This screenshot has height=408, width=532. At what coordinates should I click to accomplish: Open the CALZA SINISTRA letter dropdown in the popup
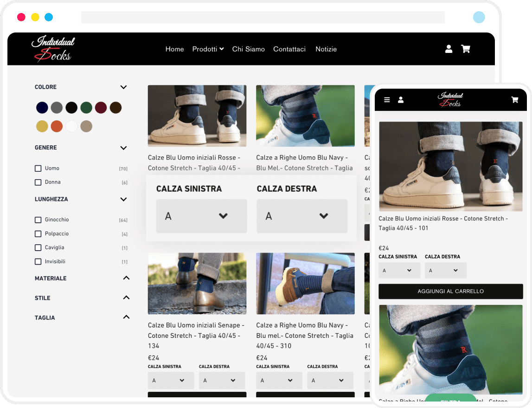coord(201,216)
